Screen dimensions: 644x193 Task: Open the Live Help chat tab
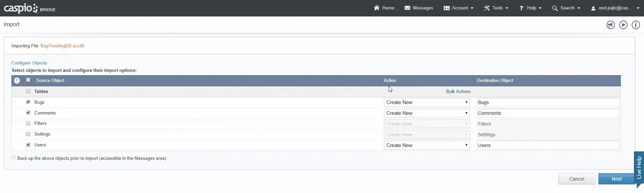click(x=639, y=168)
